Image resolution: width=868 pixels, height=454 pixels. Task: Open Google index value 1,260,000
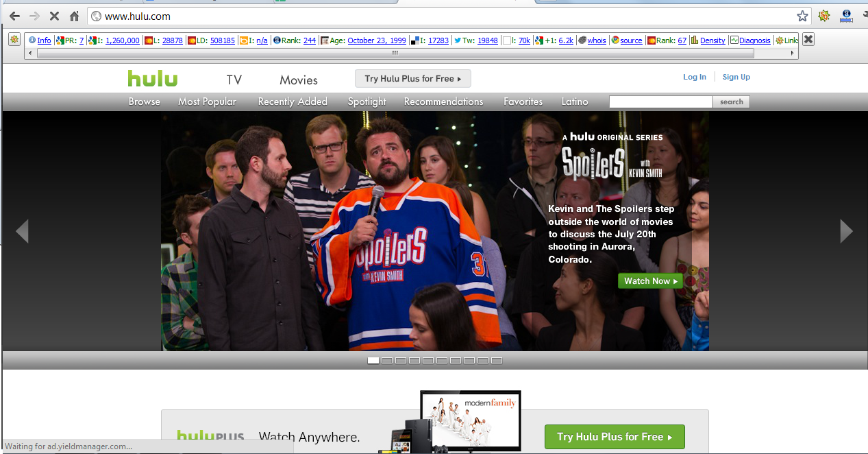pyautogui.click(x=123, y=40)
